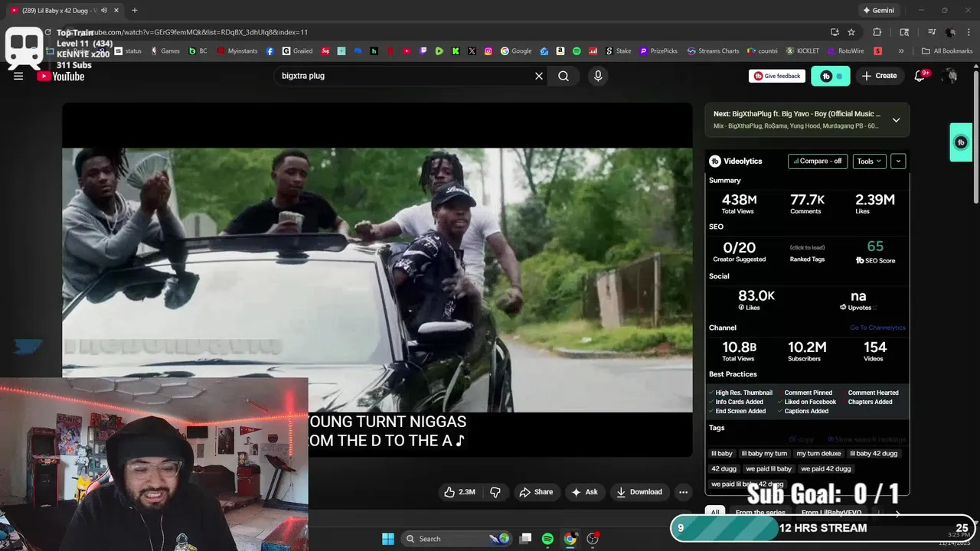Click the High Res. Thumbnail check item
Viewport: 980px width, 551px height.
(740, 393)
